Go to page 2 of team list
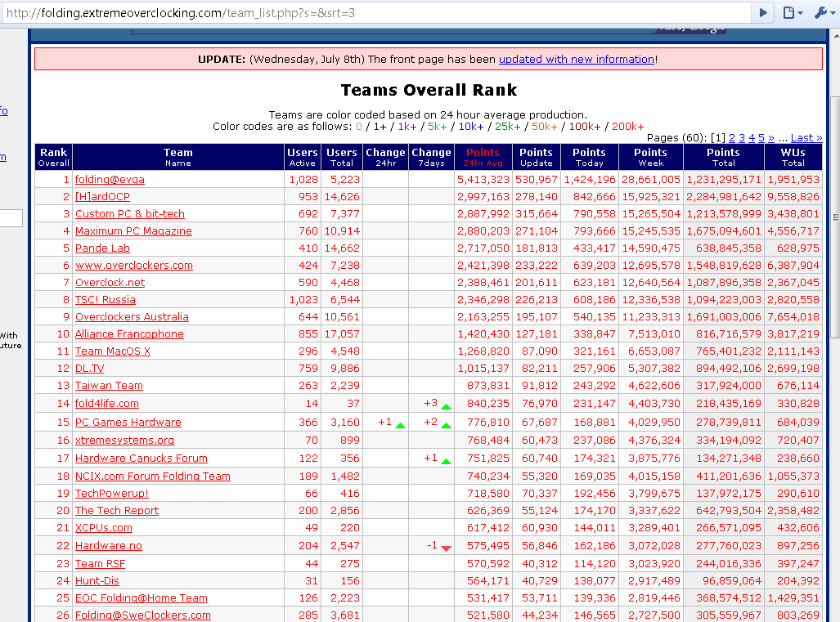 point(732,138)
